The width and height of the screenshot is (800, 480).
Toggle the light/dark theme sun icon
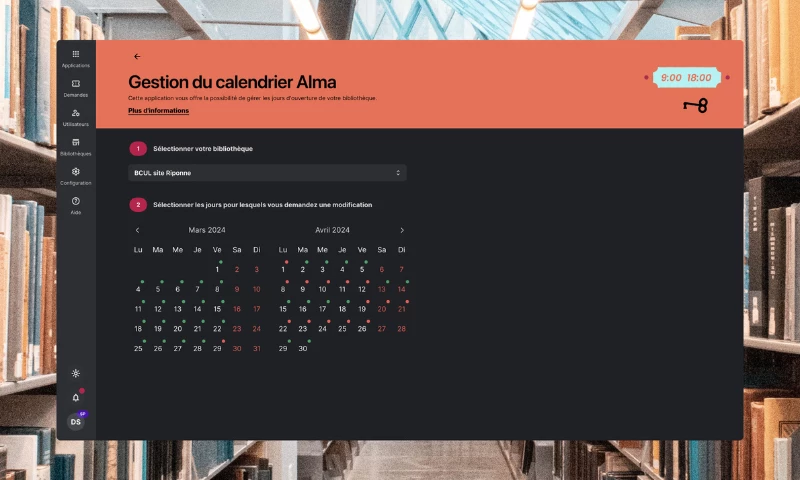pyautogui.click(x=76, y=373)
